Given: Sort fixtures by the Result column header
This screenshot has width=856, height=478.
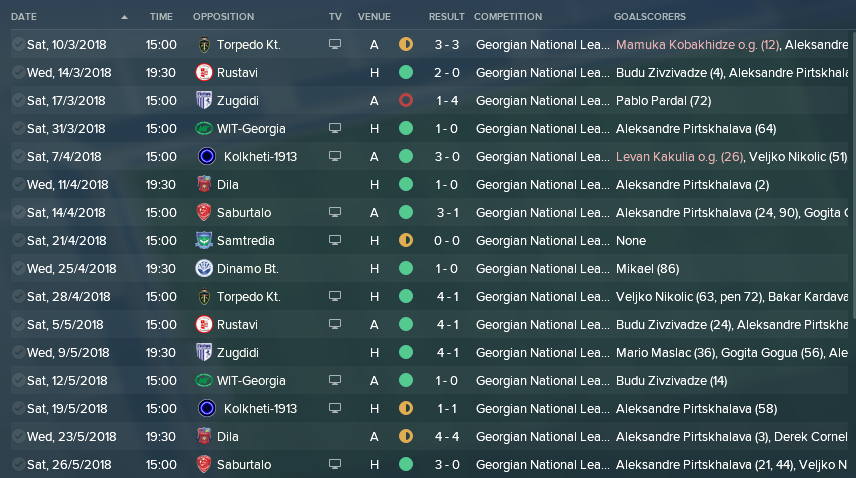Looking at the screenshot, I should [446, 16].
